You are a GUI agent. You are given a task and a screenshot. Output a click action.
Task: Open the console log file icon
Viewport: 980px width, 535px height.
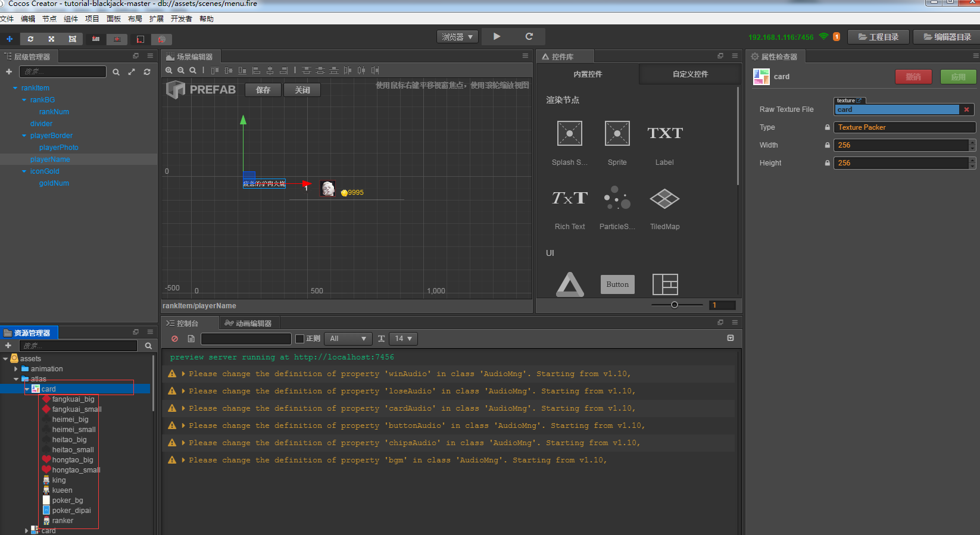(191, 339)
